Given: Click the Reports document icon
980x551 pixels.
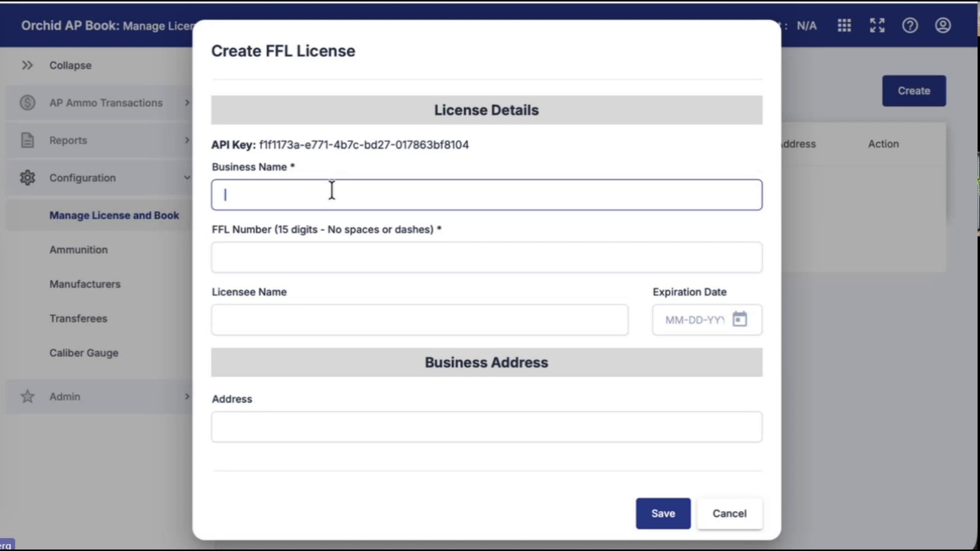Looking at the screenshot, I should pos(27,140).
